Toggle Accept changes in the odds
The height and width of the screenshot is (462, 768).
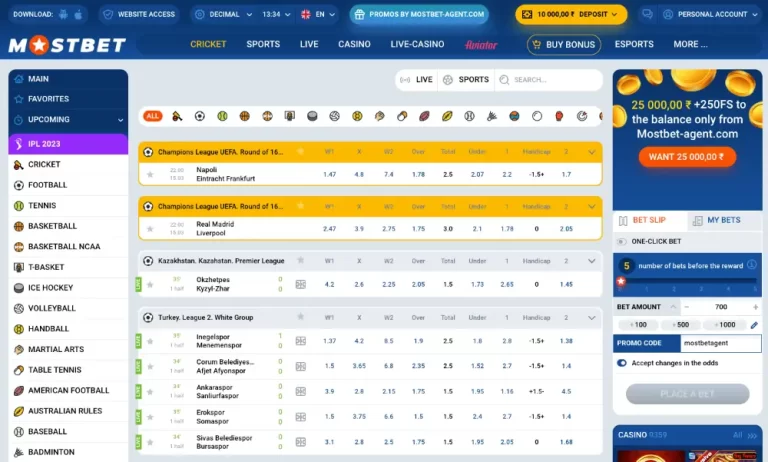[x=622, y=363]
